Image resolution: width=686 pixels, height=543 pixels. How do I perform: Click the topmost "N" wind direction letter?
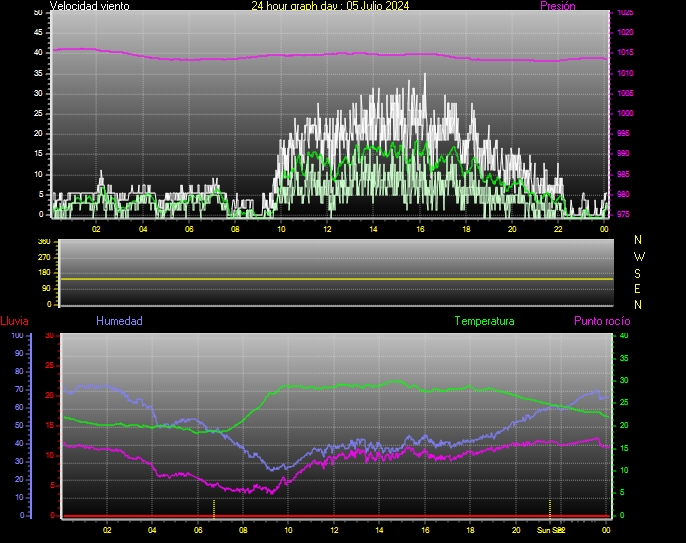pyautogui.click(x=638, y=240)
